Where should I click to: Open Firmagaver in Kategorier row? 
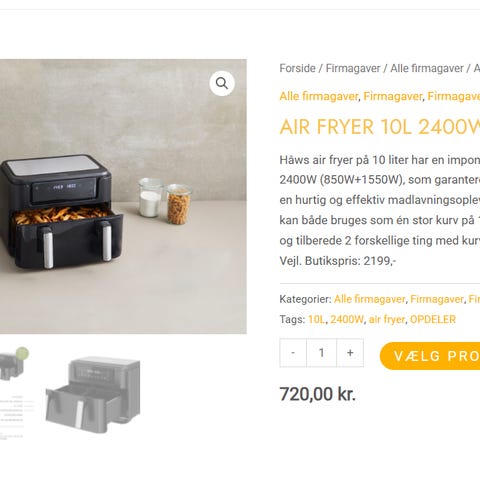pyautogui.click(x=437, y=299)
